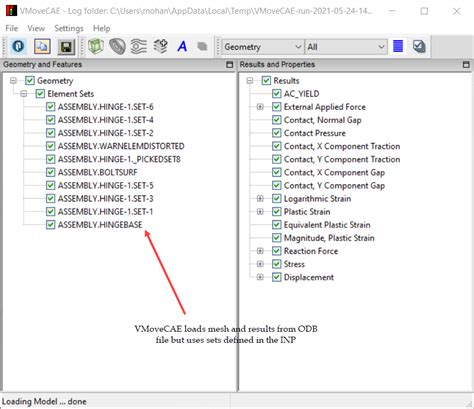474x409 pixels.
Task: Open the All filter dropdown
Action: click(346, 47)
